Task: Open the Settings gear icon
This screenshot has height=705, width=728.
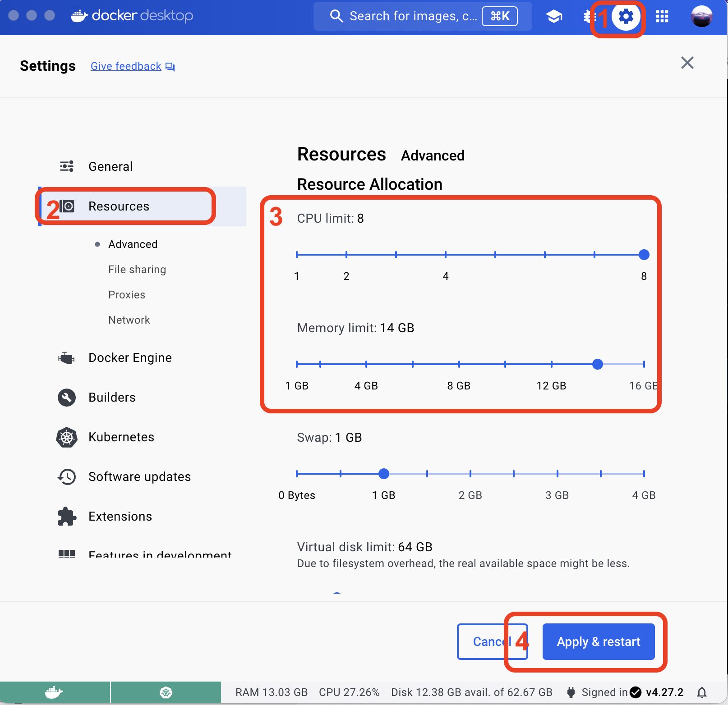Action: [x=626, y=17]
